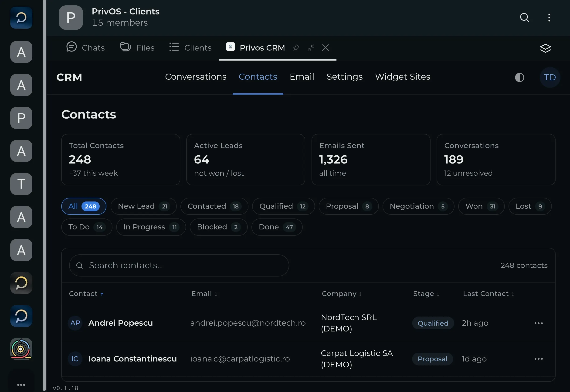This screenshot has height=392, width=570.
Task: Sort table by Email column
Action: click(204, 294)
